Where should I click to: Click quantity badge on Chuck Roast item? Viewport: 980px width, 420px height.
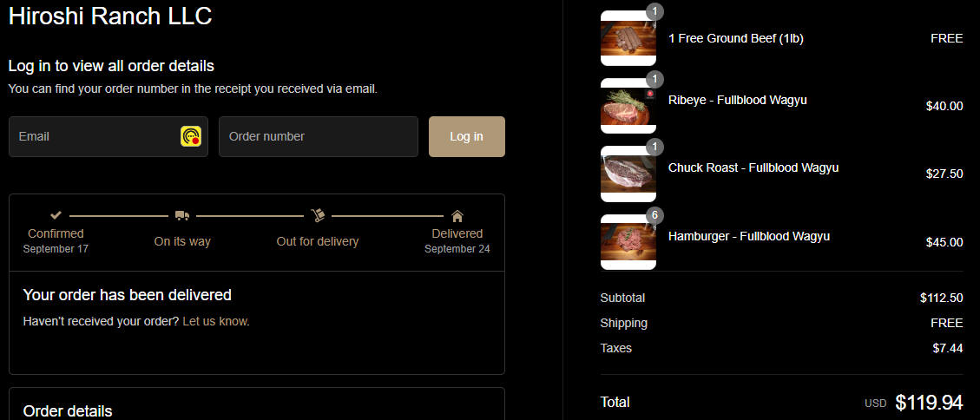tap(654, 148)
